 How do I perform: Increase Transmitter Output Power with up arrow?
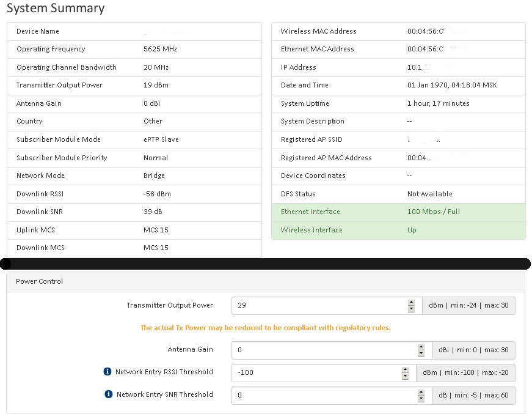(412, 303)
